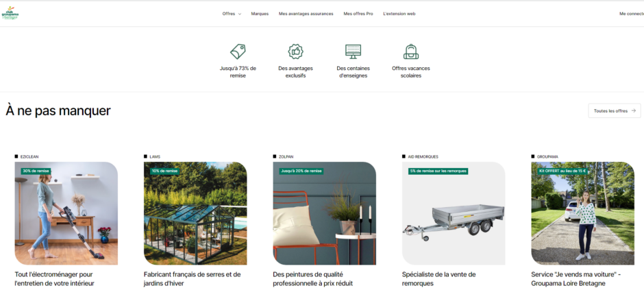Open the AID Remorques trailer image
The image size is (644, 288).
(x=454, y=213)
